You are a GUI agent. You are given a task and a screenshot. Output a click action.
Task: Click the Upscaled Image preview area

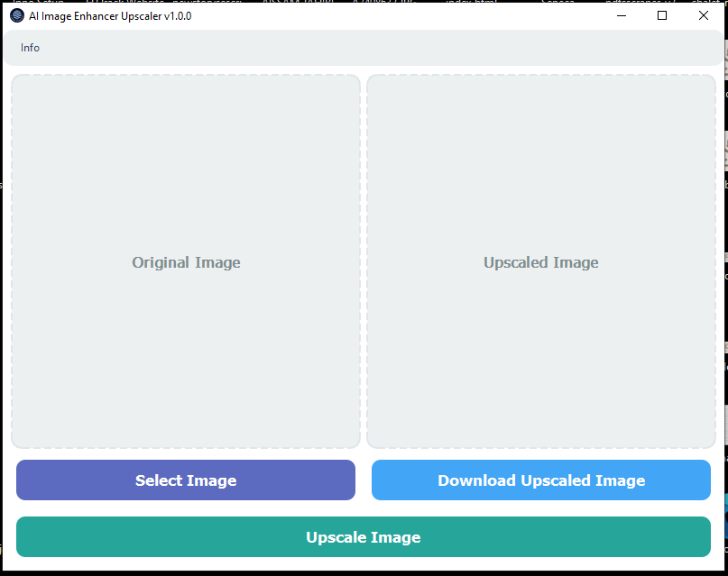(x=541, y=261)
